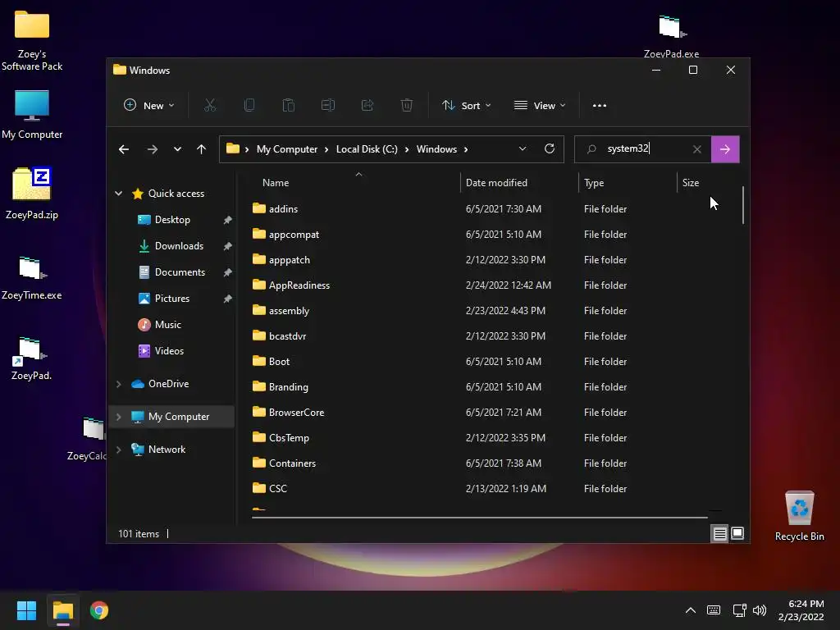840x630 pixels.
Task: Switch to details view layout icon
Action: (x=719, y=533)
